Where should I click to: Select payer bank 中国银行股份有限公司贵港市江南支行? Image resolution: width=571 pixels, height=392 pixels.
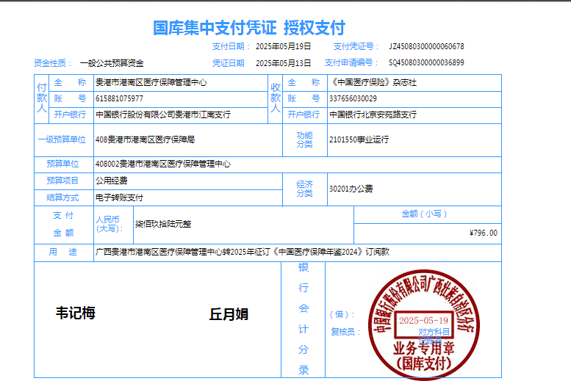163,115
